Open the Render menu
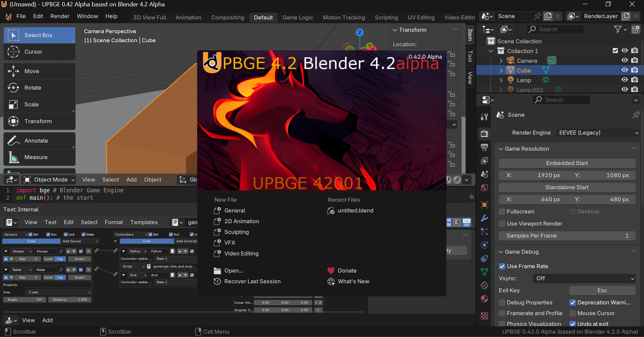This screenshot has width=644, height=337. tap(60, 16)
